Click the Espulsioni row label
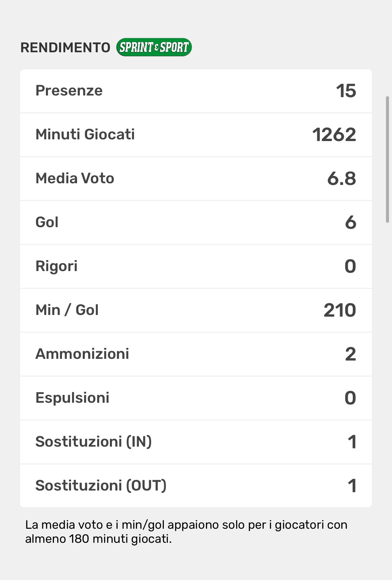 click(72, 398)
